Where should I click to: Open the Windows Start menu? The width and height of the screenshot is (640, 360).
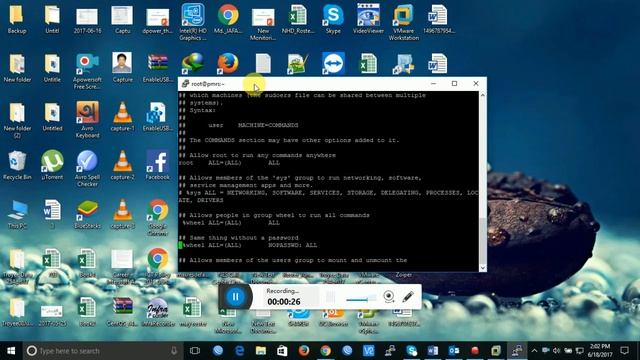pos(11,351)
